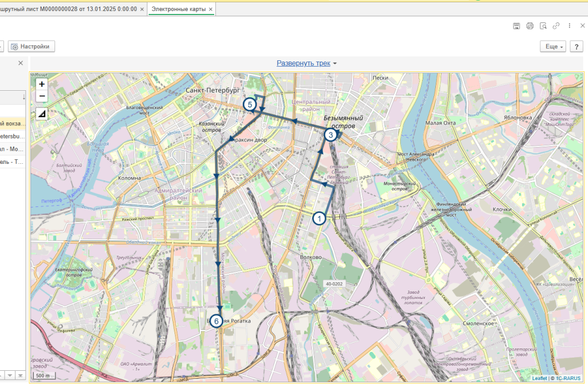Image resolution: width=588 pixels, height=384 pixels.
Task: Select route waypoint marker 6 on map
Action: click(x=216, y=321)
